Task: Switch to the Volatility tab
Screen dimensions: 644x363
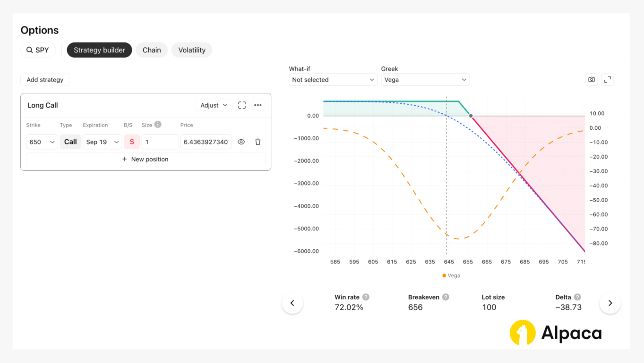Action: (191, 50)
